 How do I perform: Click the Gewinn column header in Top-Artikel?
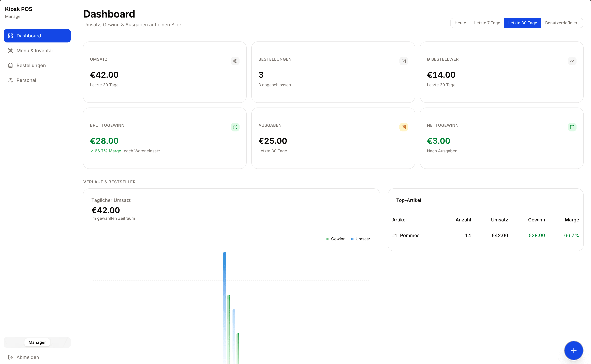point(536,220)
